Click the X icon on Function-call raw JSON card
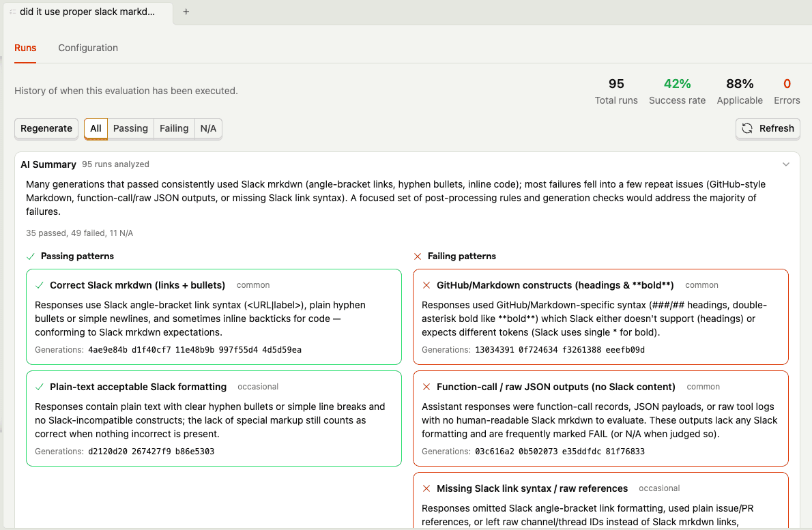 point(427,386)
